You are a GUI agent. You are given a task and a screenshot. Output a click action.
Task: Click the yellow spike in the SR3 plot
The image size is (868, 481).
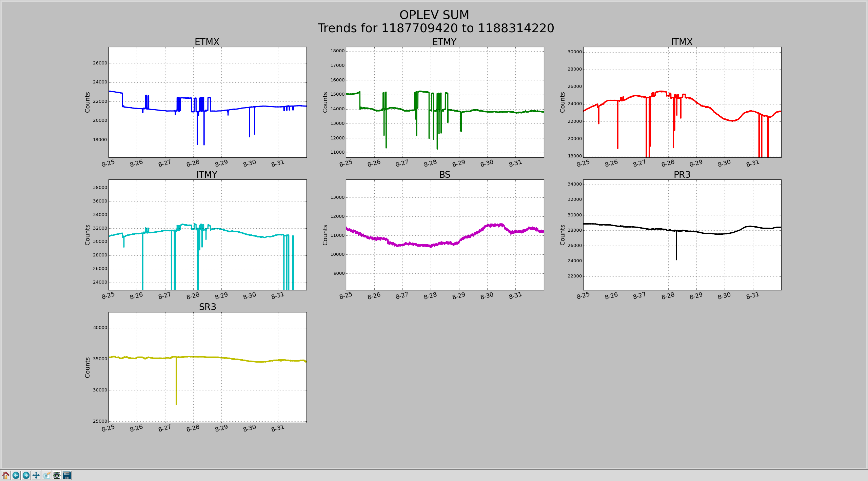[176, 380]
